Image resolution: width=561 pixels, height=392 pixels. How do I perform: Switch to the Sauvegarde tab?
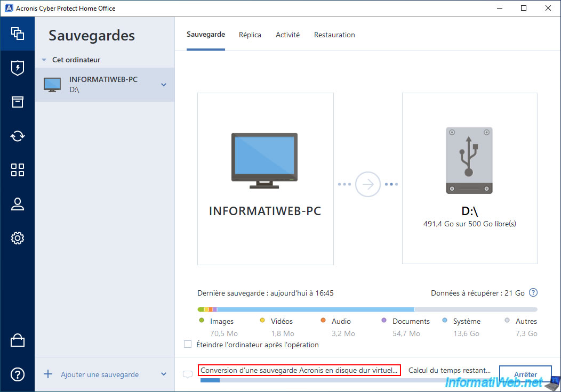tap(206, 35)
